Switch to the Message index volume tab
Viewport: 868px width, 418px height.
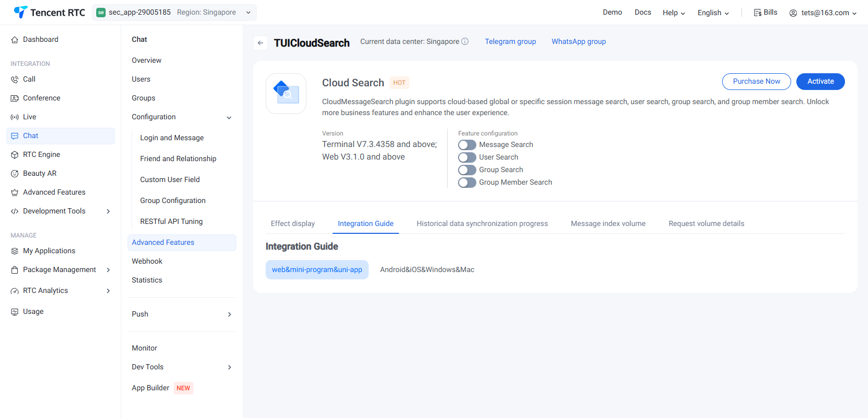(608, 223)
